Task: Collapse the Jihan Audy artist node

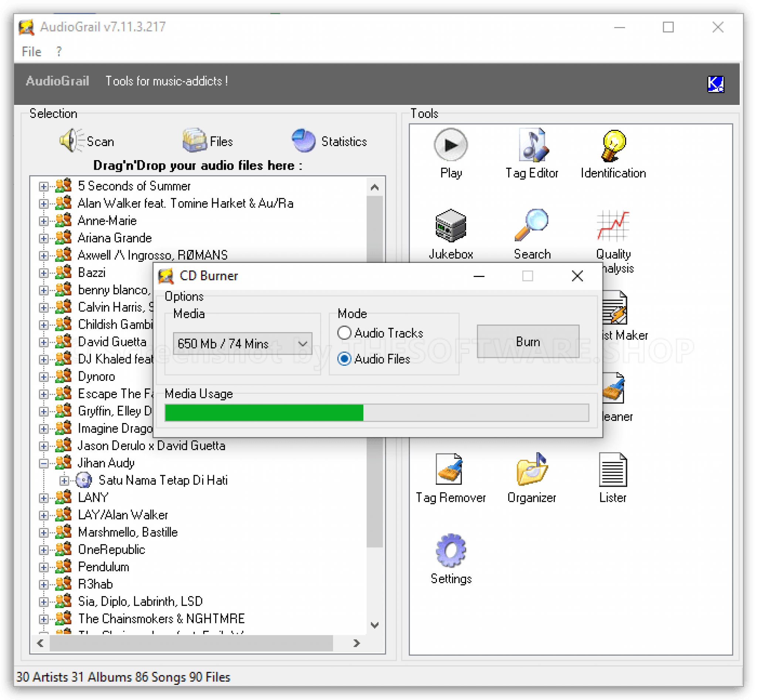Action: 44,464
